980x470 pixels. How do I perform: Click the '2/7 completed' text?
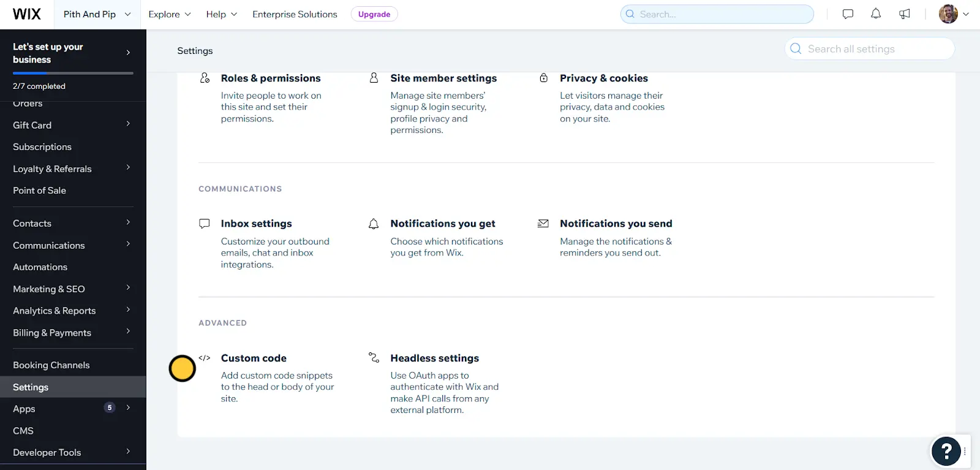tap(39, 86)
